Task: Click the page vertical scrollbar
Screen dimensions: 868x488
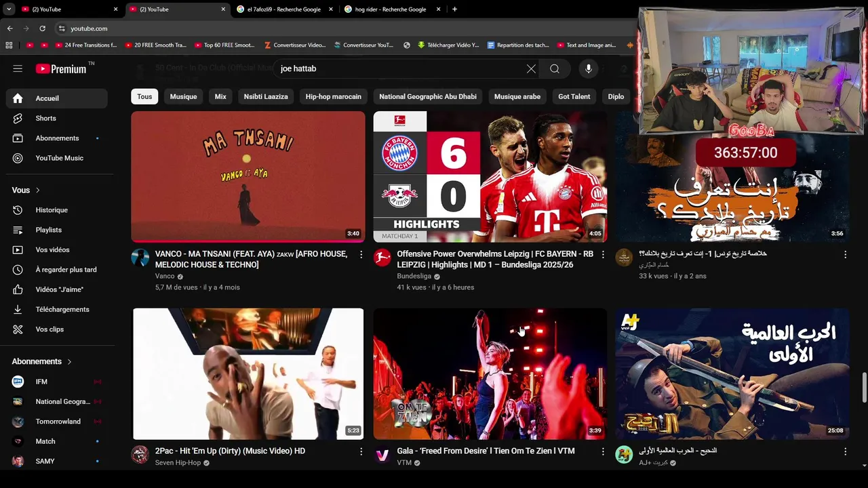Action: [864, 387]
